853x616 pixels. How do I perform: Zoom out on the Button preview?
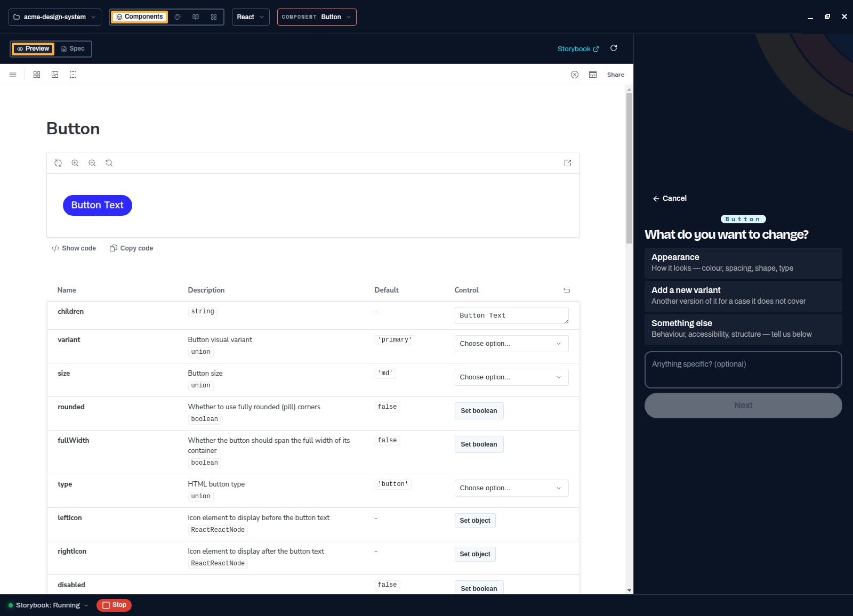[x=92, y=163]
